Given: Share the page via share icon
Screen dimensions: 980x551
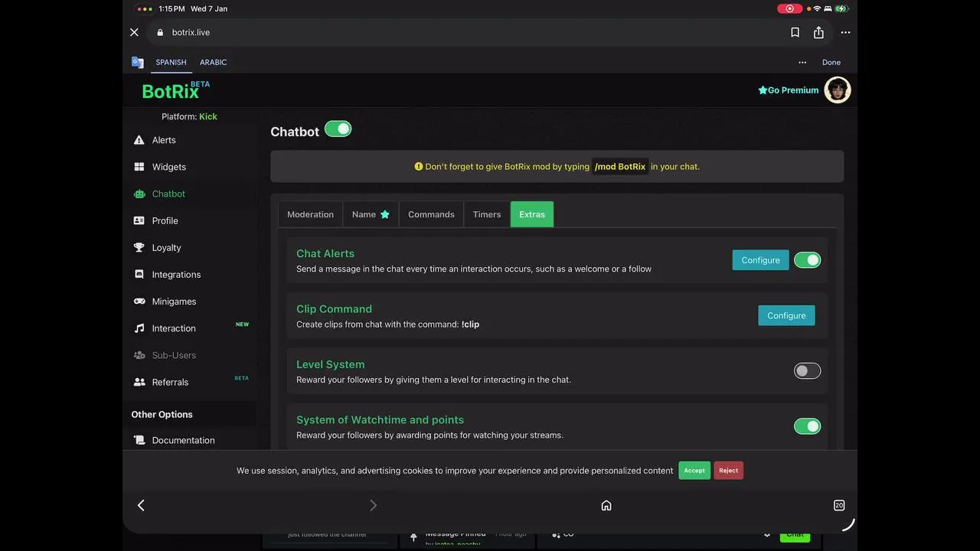Looking at the screenshot, I should 818,32.
